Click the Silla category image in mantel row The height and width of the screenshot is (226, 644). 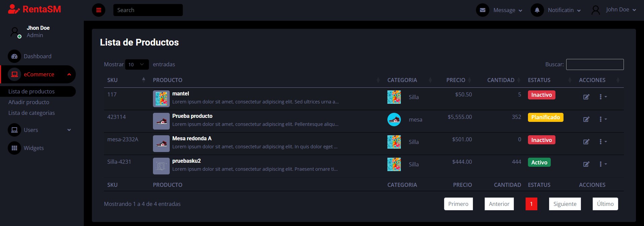pos(394,97)
